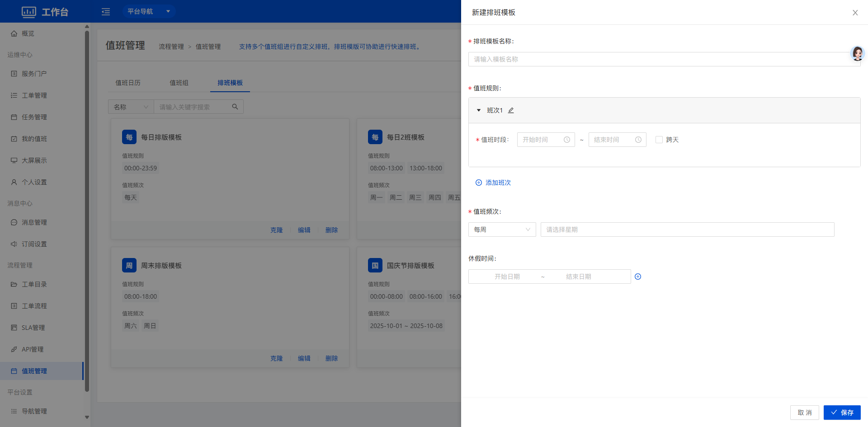This screenshot has width=868, height=427.
Task: Open the 请选择星期 weekday selector
Action: tap(687, 230)
